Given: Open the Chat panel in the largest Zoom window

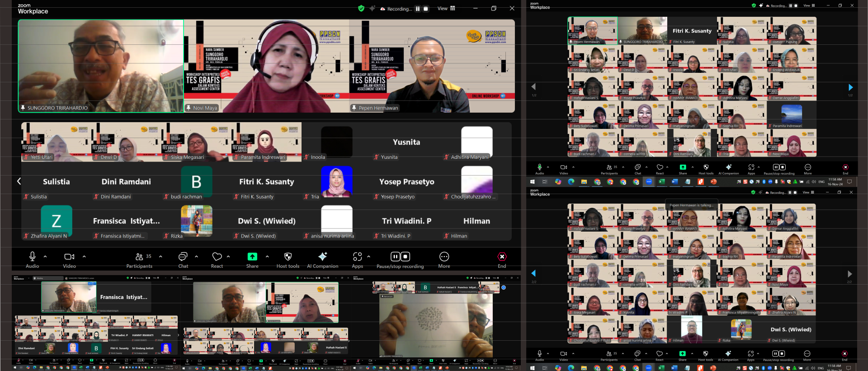Looking at the screenshot, I should click(183, 257).
